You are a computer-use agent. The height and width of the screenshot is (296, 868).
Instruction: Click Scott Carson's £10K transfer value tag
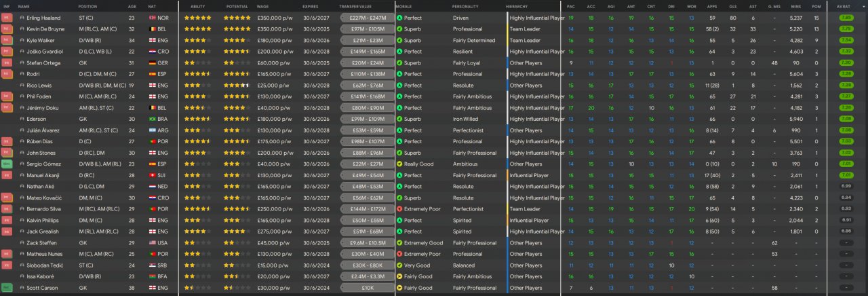(x=367, y=288)
